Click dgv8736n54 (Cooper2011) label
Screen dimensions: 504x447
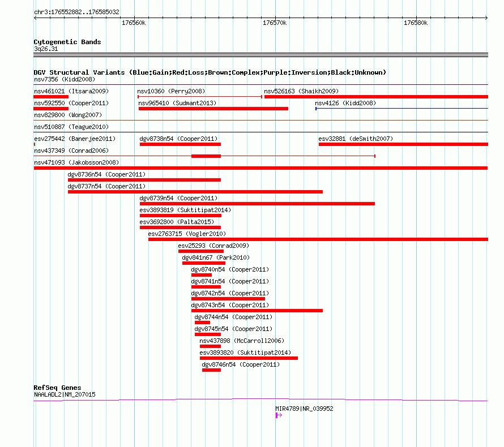(x=106, y=174)
